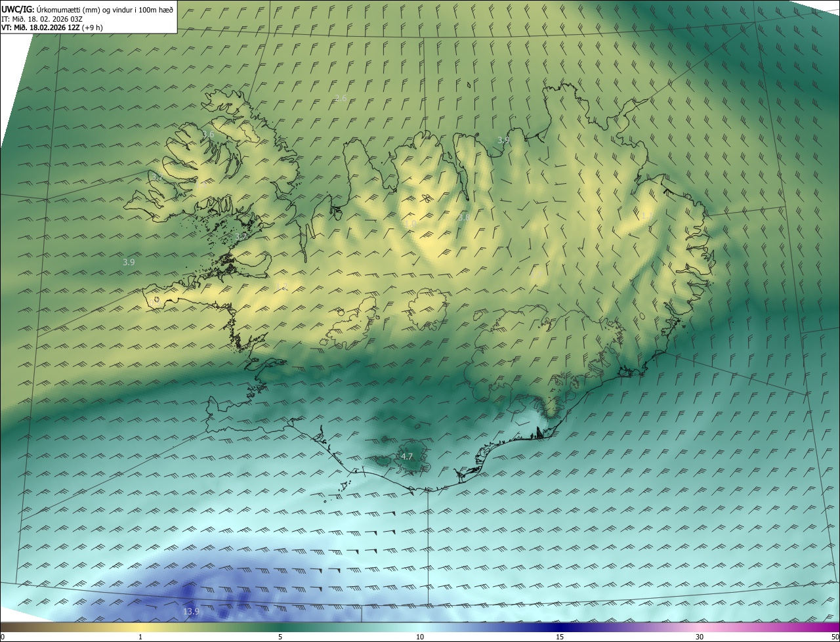Click the 2.6 value in the northern sea

point(341,98)
